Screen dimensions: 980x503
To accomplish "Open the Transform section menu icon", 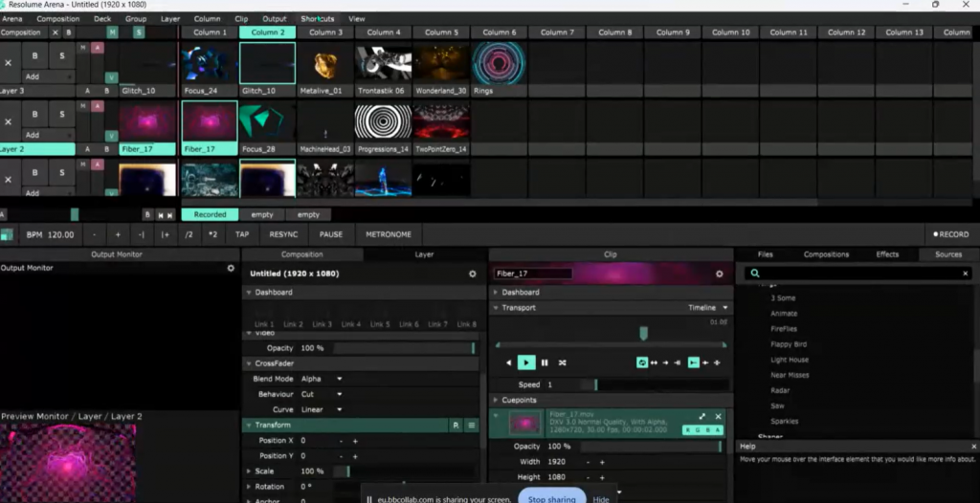I will pyautogui.click(x=471, y=425).
